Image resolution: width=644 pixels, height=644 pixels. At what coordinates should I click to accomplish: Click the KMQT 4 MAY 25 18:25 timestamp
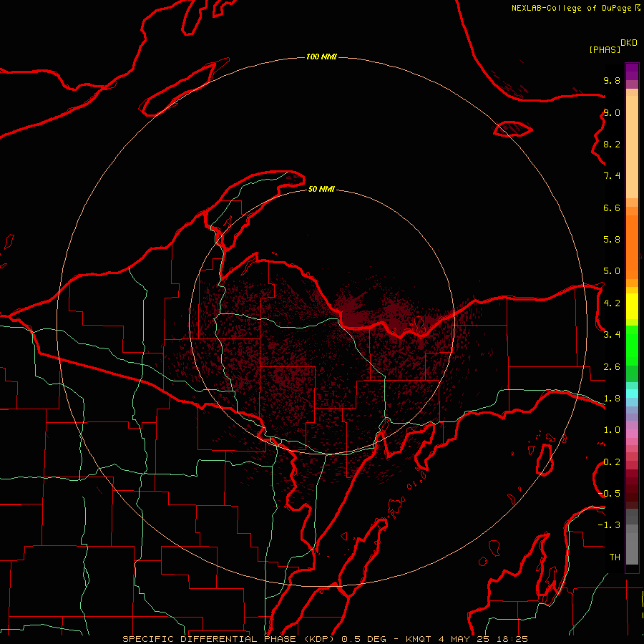(467, 639)
